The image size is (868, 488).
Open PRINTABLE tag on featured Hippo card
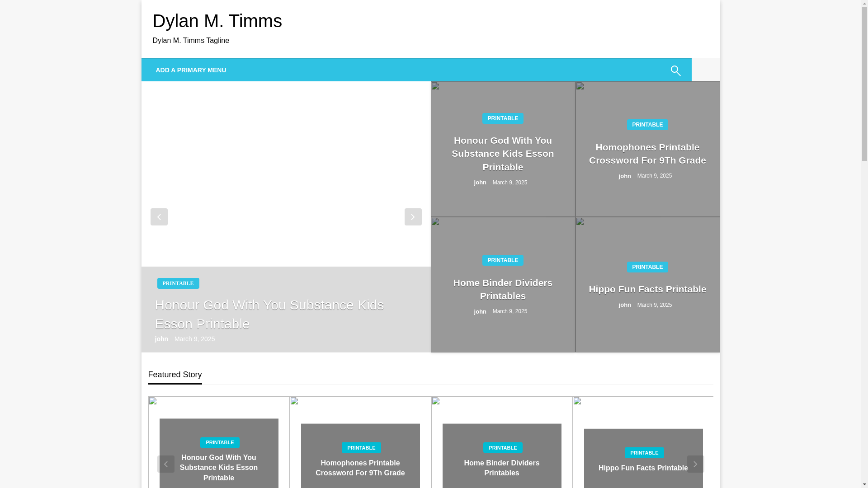644,453
